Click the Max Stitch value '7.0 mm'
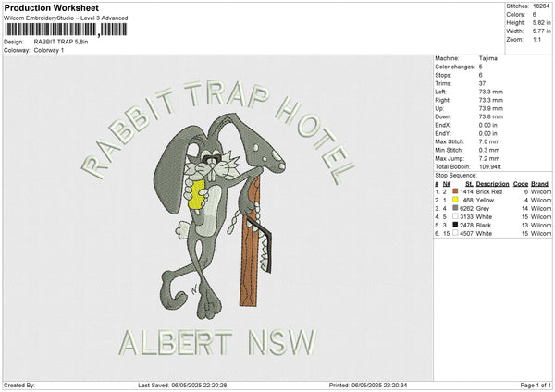The image size is (555, 392). coord(489,141)
